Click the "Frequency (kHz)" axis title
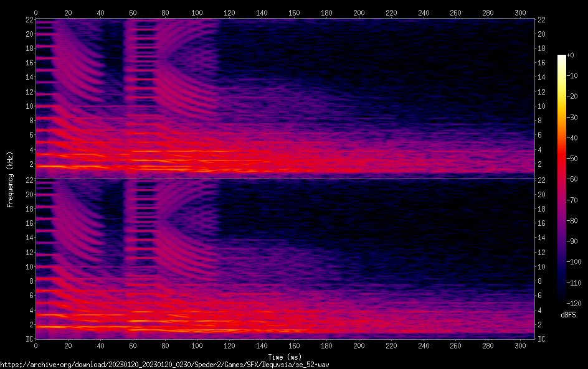This screenshot has height=369, width=588. (x=9, y=179)
